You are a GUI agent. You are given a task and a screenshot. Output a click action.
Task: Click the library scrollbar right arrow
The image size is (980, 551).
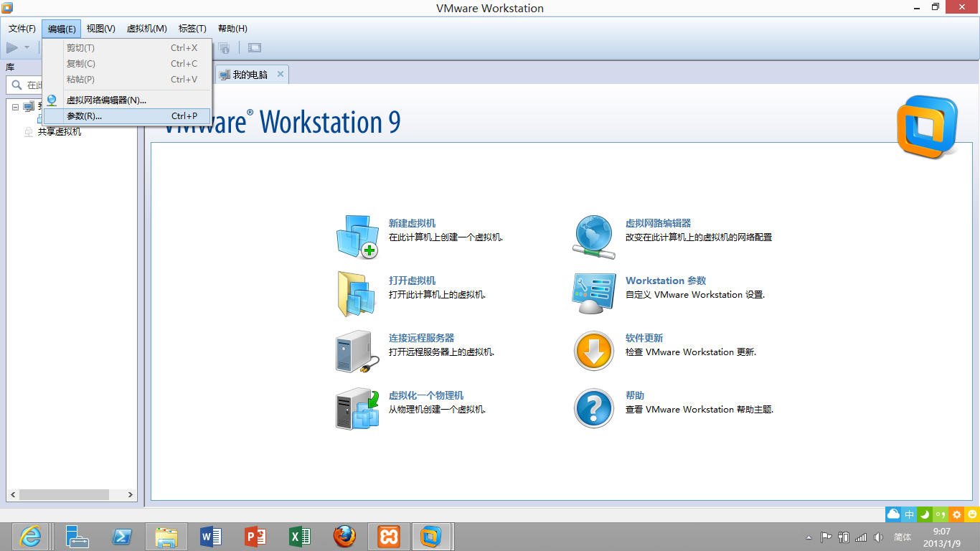coord(131,495)
